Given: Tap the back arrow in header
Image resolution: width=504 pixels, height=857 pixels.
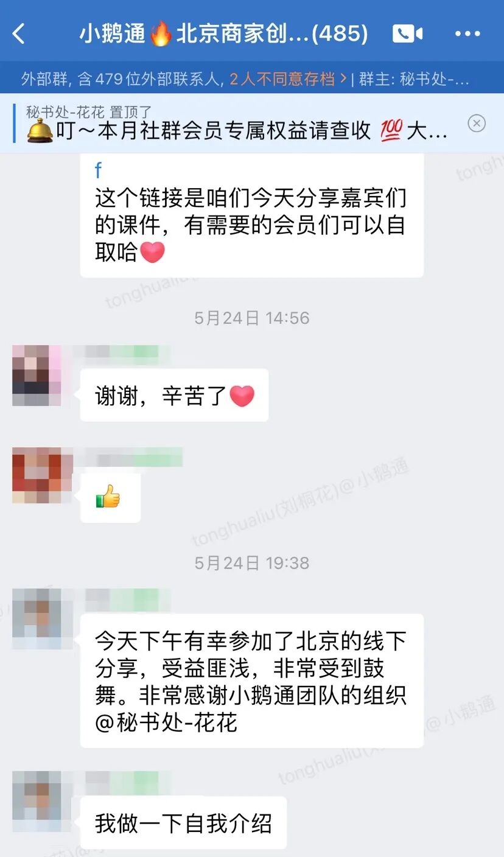Looking at the screenshot, I should point(19,34).
